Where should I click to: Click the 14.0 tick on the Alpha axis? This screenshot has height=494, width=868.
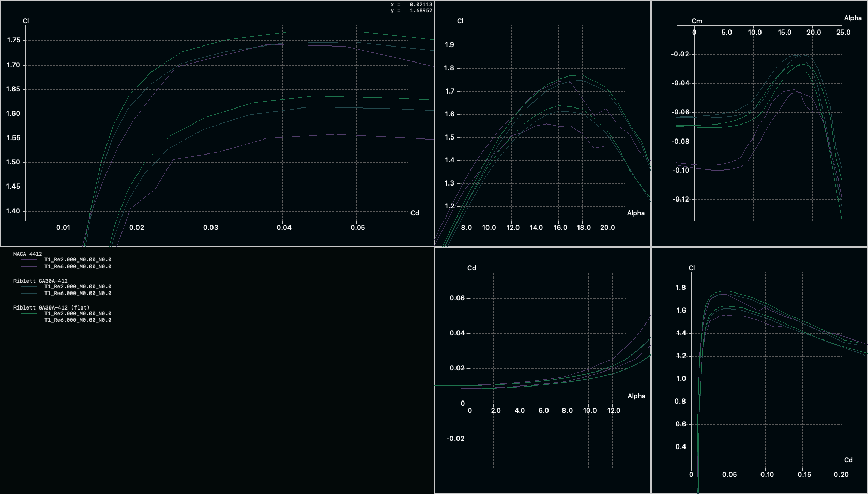point(536,228)
